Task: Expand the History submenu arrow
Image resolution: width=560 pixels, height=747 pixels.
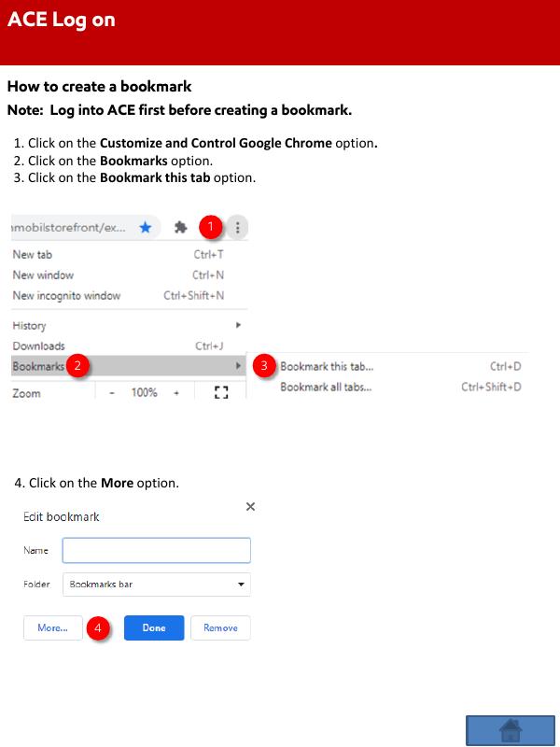Action: pyautogui.click(x=238, y=326)
